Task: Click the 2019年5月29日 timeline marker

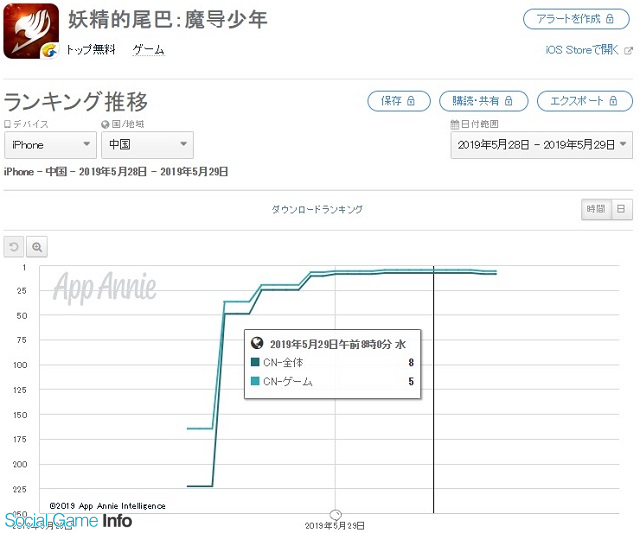Action: (336, 514)
